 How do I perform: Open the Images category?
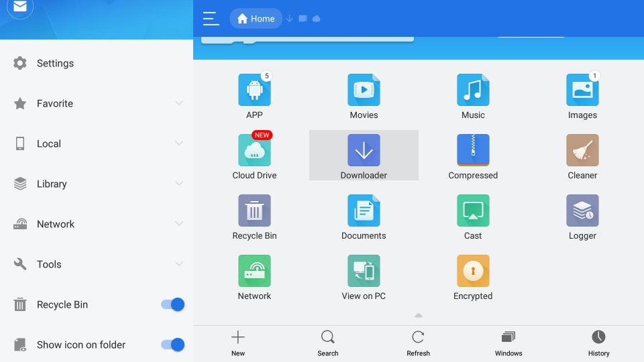[582, 90]
